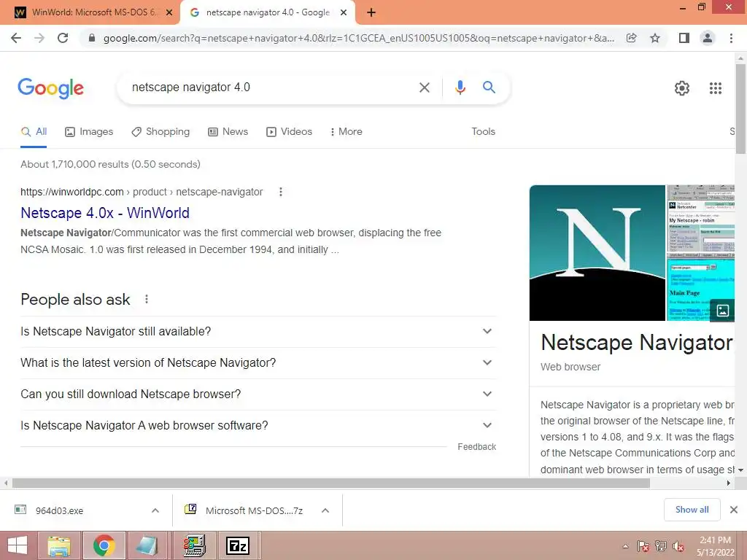Show hidden system tray icons
747x560 pixels.
(x=625, y=546)
